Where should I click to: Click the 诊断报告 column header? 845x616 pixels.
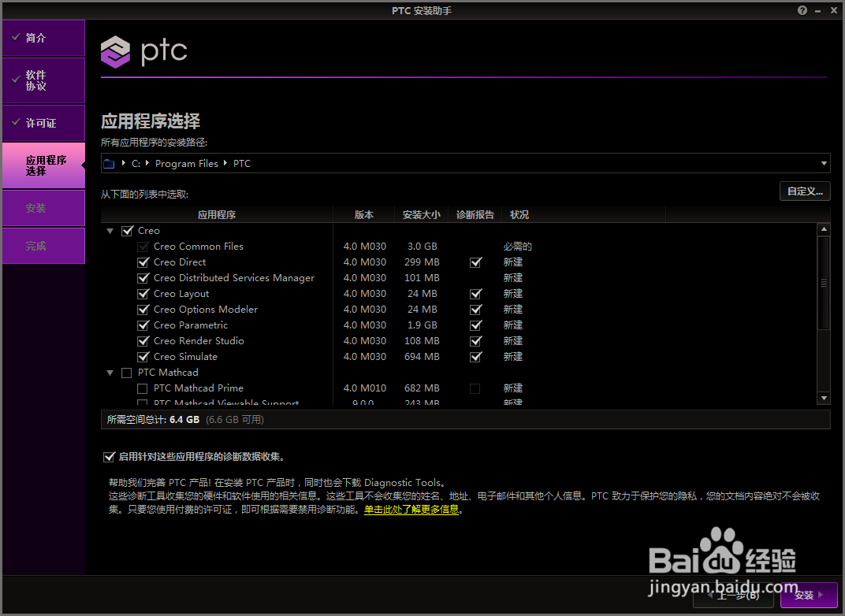[x=475, y=214]
